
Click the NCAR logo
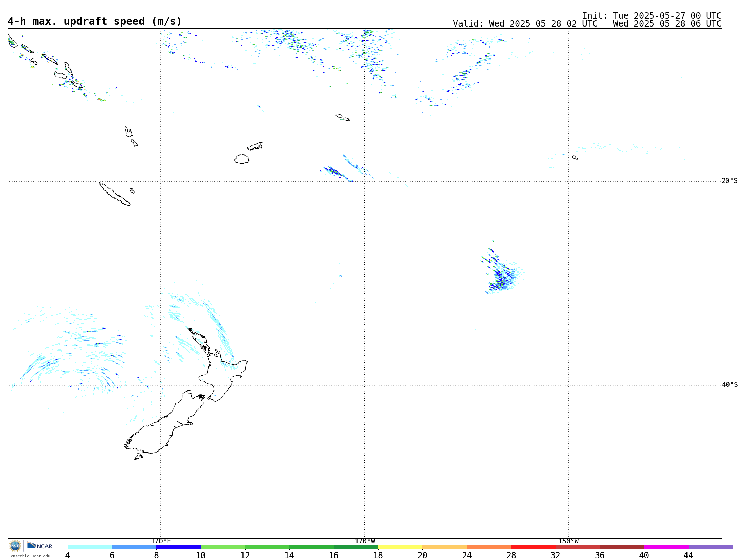tap(40, 546)
